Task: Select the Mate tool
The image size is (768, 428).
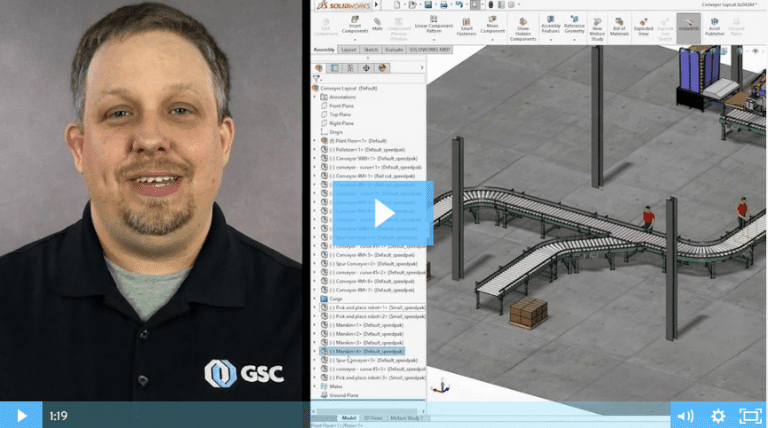Action: click(377, 25)
